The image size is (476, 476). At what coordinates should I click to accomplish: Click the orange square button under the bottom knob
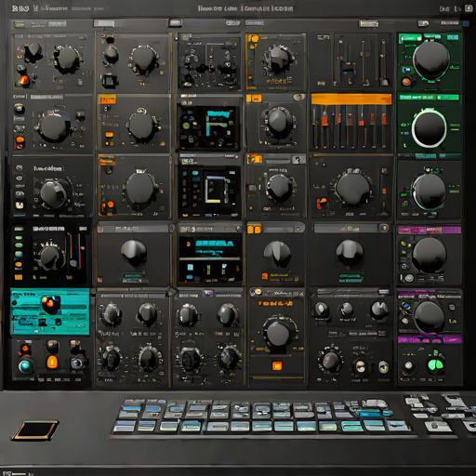[277, 366]
